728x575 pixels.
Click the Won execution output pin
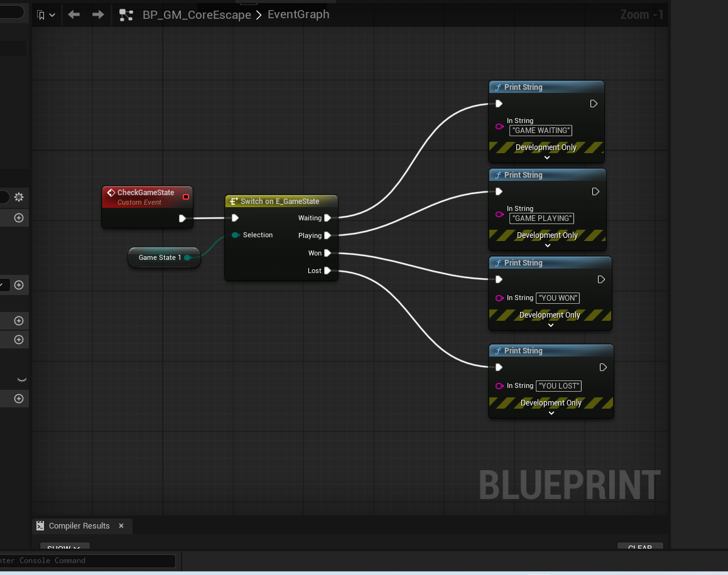327,254
